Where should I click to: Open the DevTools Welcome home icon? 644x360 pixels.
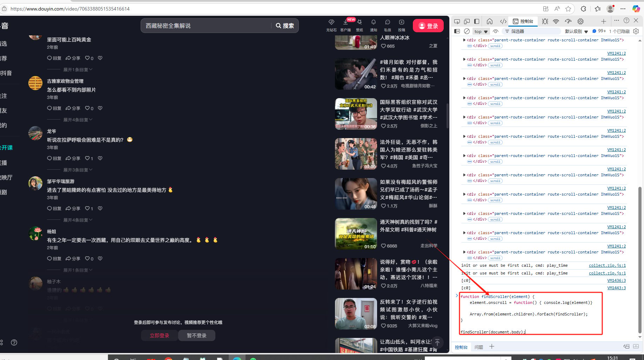pos(490,21)
